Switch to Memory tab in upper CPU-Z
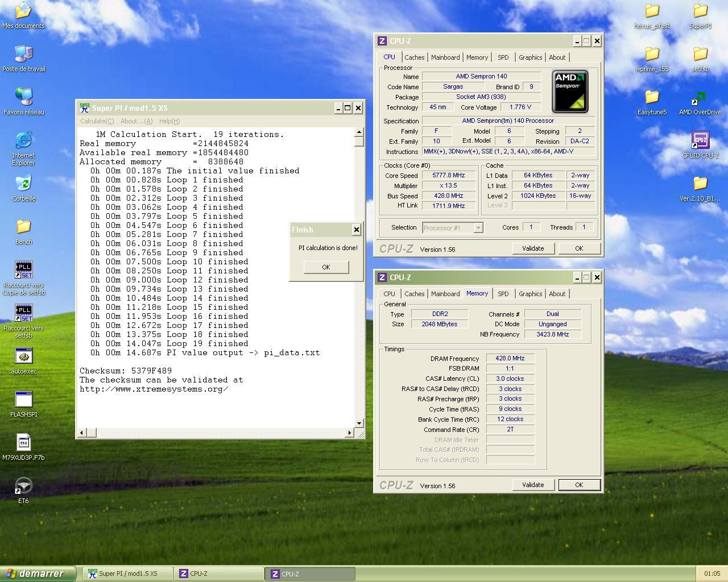The image size is (728, 582). coord(477,57)
